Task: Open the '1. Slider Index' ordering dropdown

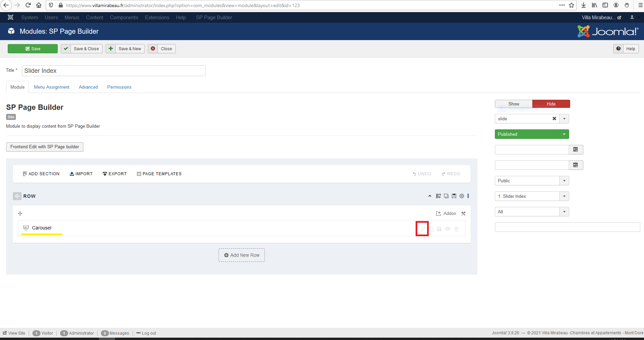Action: (x=532, y=196)
